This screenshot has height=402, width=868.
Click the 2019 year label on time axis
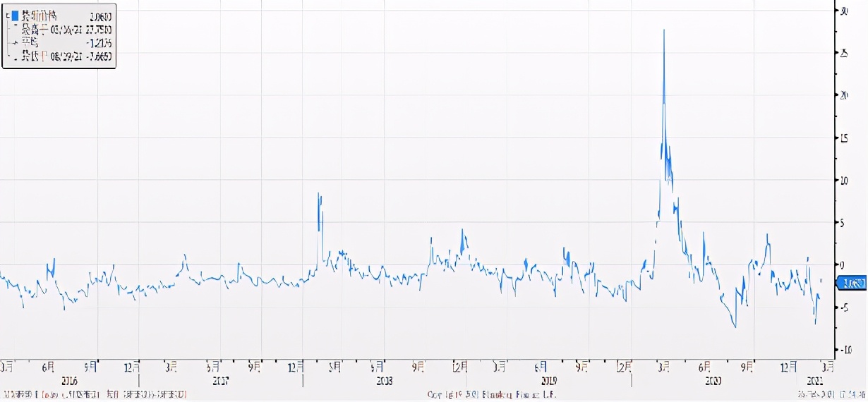pos(549,380)
